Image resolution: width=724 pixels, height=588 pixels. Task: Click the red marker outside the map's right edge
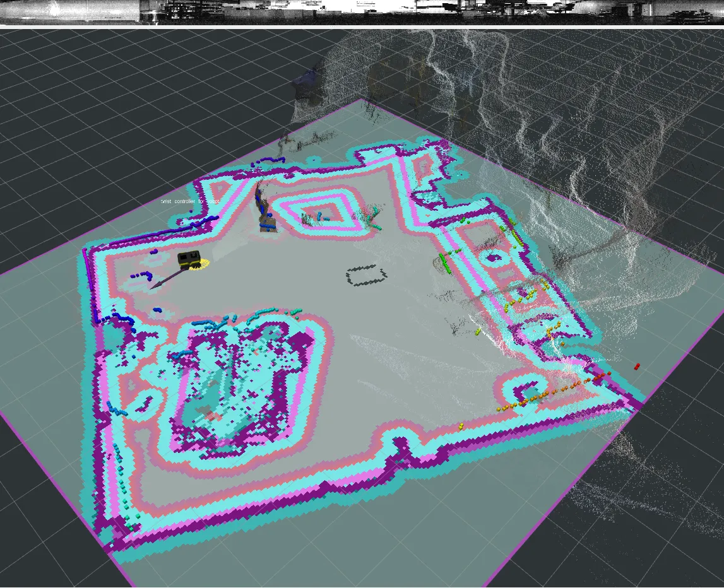pyautogui.click(x=636, y=366)
